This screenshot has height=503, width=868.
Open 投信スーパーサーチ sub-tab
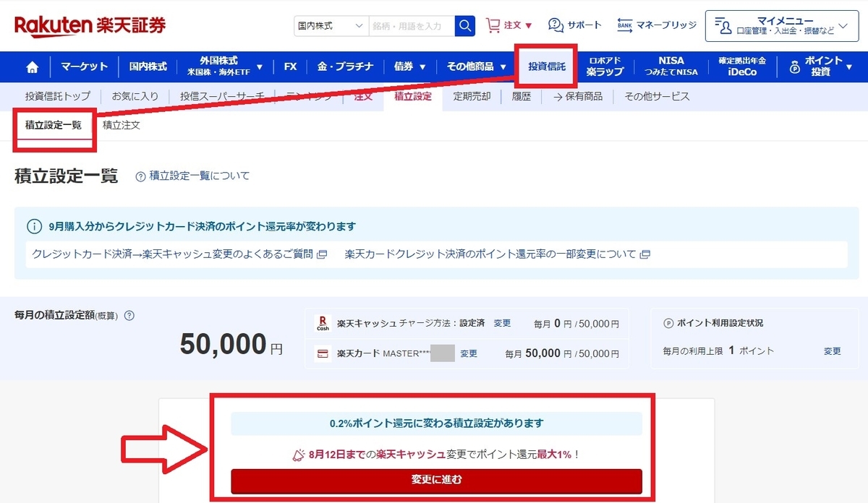[222, 96]
